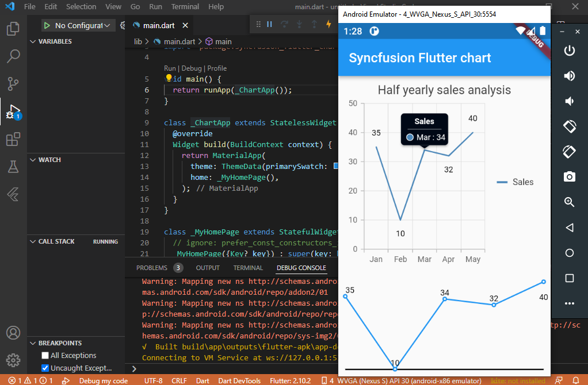The height and width of the screenshot is (385, 588).
Task: Collapse the CALL STACK section
Action: 33,241
